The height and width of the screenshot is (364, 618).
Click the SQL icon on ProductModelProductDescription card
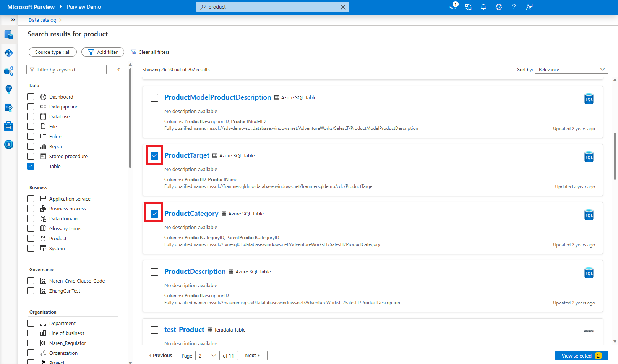(589, 99)
